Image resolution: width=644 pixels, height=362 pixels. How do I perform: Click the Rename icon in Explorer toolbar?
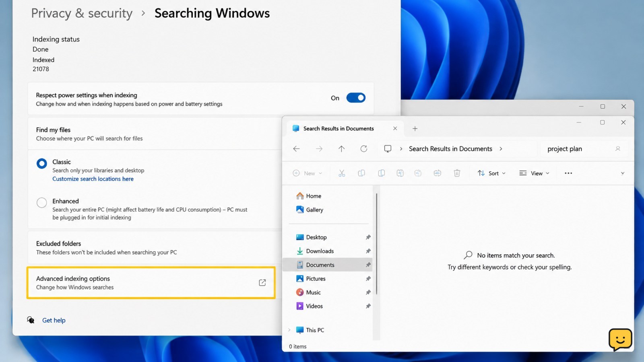(x=400, y=173)
